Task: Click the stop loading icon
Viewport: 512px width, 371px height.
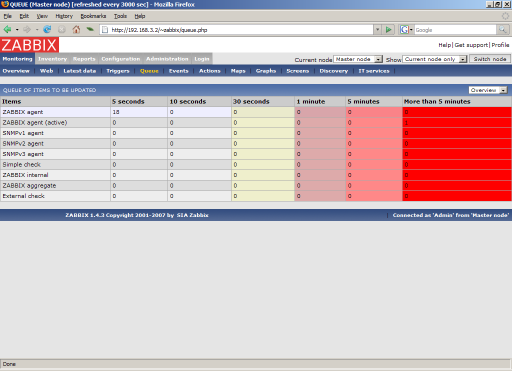Action: [x=62, y=30]
